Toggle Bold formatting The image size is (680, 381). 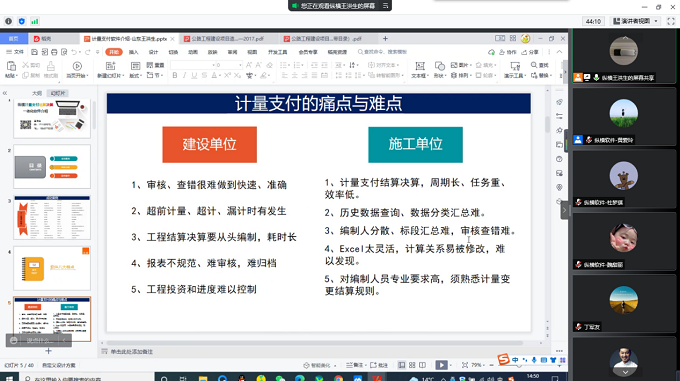[175, 75]
